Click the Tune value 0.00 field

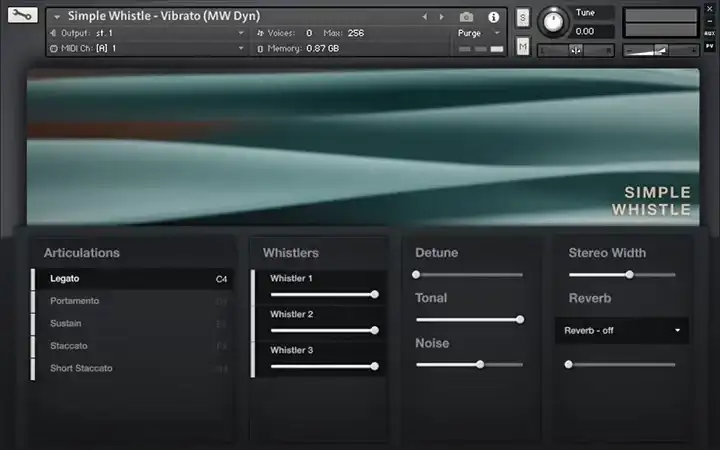click(592, 31)
